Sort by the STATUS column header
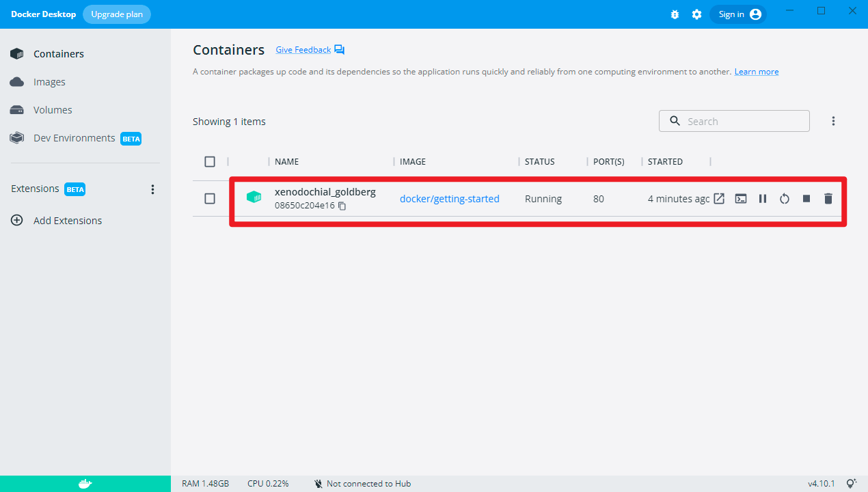 tap(540, 162)
